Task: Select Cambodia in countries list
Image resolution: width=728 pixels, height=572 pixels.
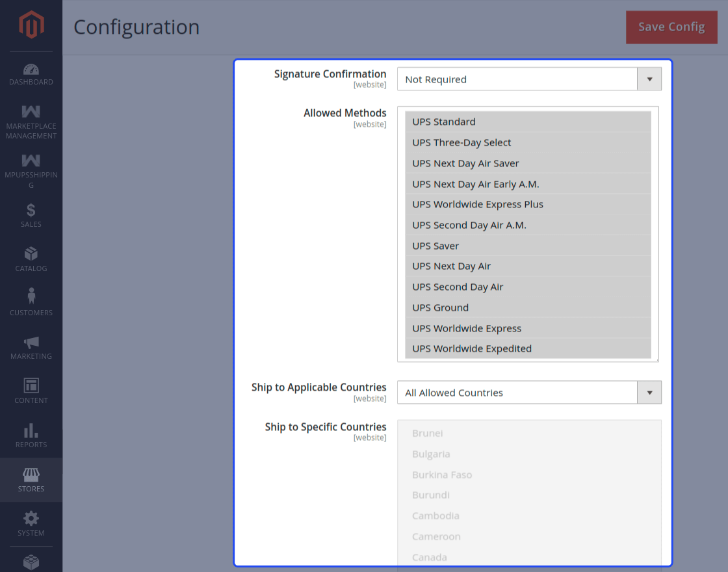Action: click(x=529, y=516)
